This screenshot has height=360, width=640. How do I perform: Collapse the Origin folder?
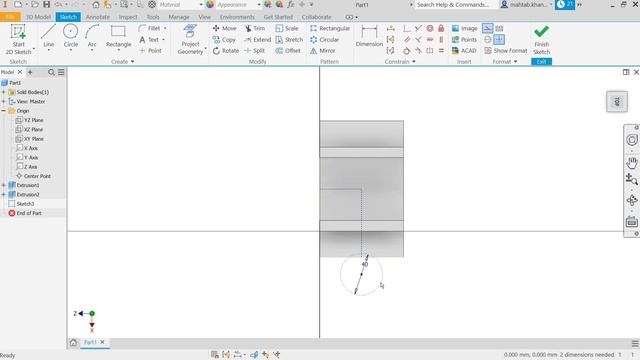(4, 111)
